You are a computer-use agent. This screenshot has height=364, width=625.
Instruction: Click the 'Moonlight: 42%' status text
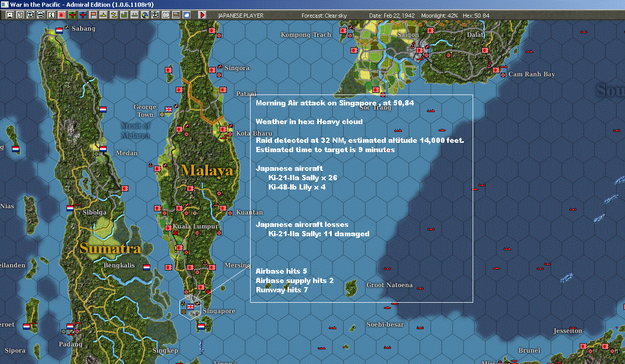440,16
